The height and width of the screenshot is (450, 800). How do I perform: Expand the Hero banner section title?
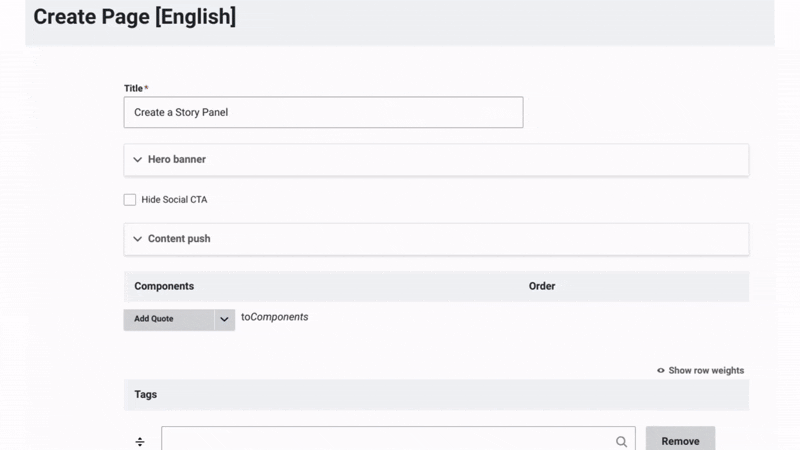tap(177, 160)
